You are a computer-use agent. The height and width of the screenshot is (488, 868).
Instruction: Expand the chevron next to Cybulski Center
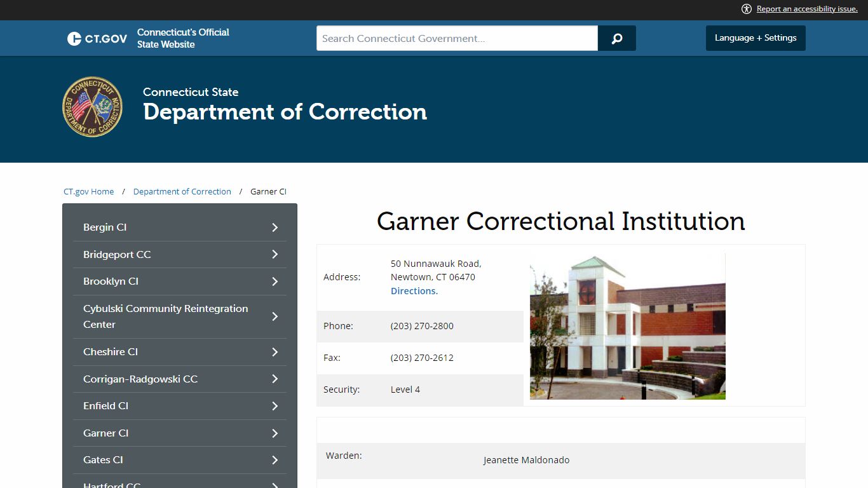click(x=275, y=316)
